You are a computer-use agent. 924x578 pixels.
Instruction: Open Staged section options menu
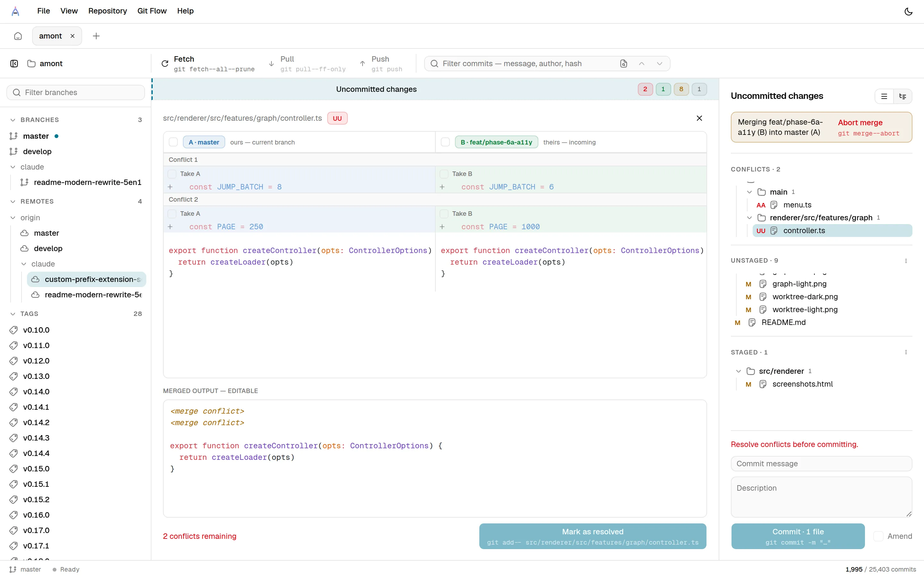point(906,352)
